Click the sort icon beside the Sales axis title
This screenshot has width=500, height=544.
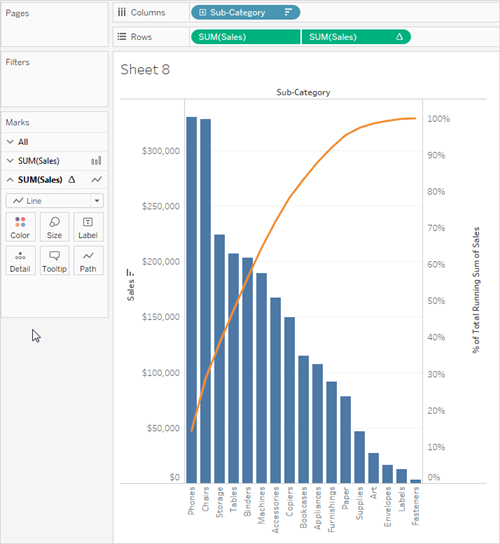coord(130,273)
